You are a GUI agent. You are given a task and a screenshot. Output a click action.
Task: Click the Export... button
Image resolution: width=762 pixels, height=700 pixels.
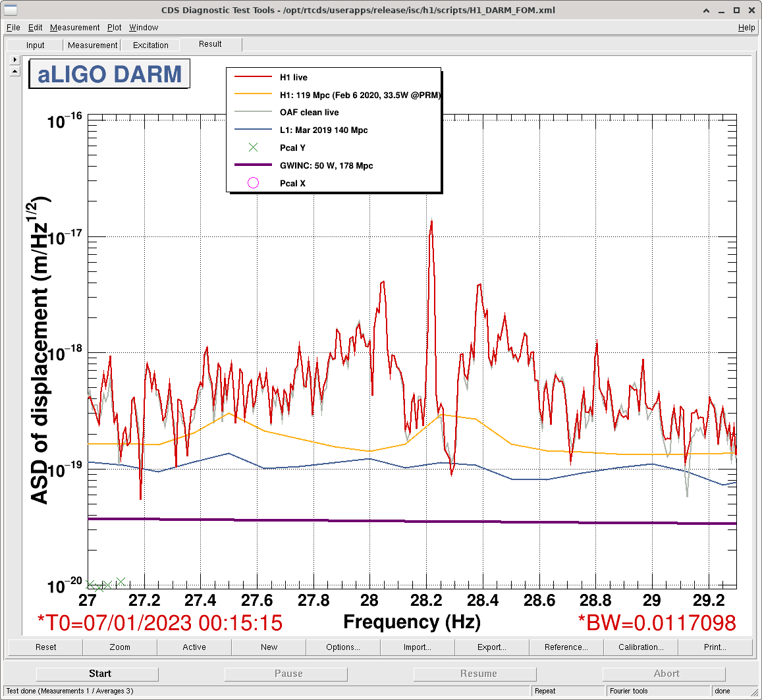click(x=492, y=647)
